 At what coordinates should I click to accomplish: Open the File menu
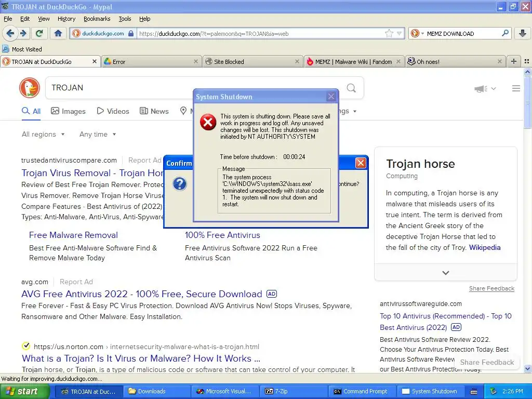8,19
